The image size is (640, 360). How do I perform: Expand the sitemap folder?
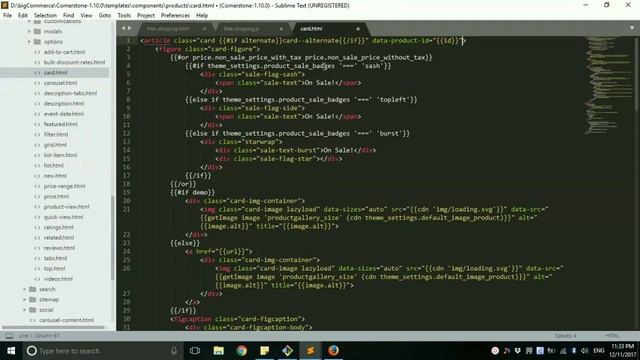coord(24,299)
